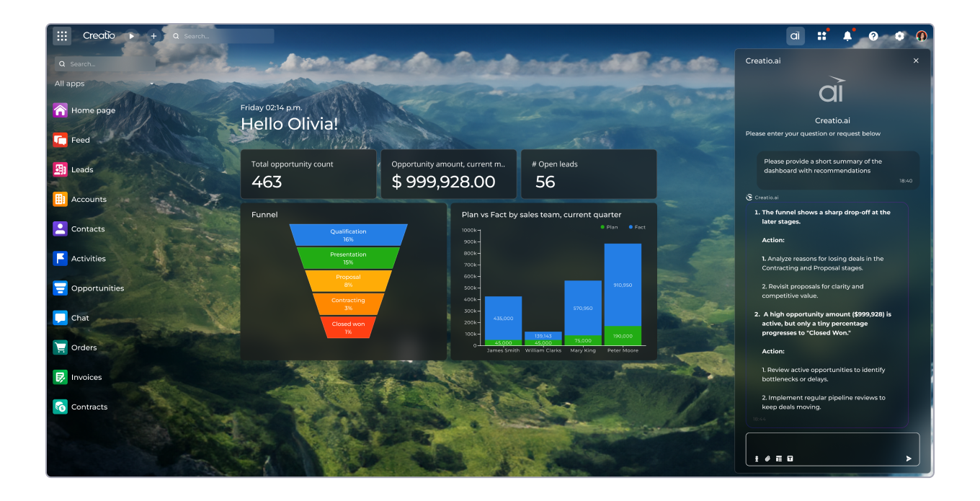The height and width of the screenshot is (501, 980).
Task: Open the marketplace apps grid icon
Action: (821, 35)
